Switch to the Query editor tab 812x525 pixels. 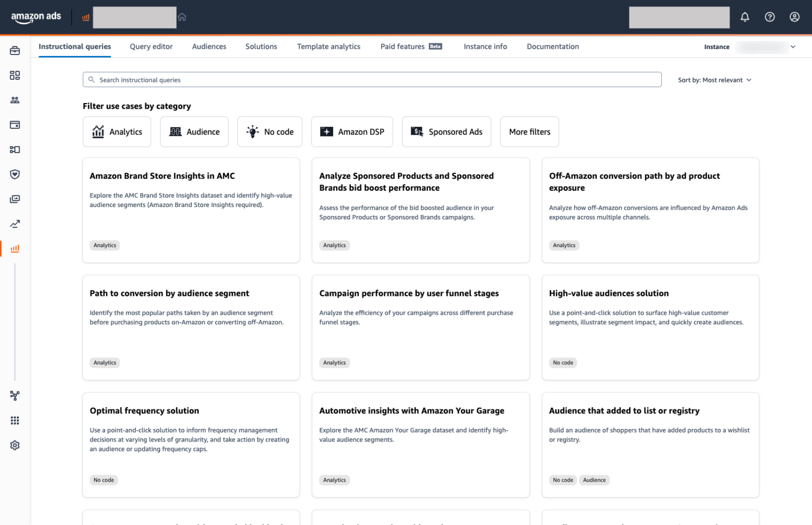(x=151, y=46)
